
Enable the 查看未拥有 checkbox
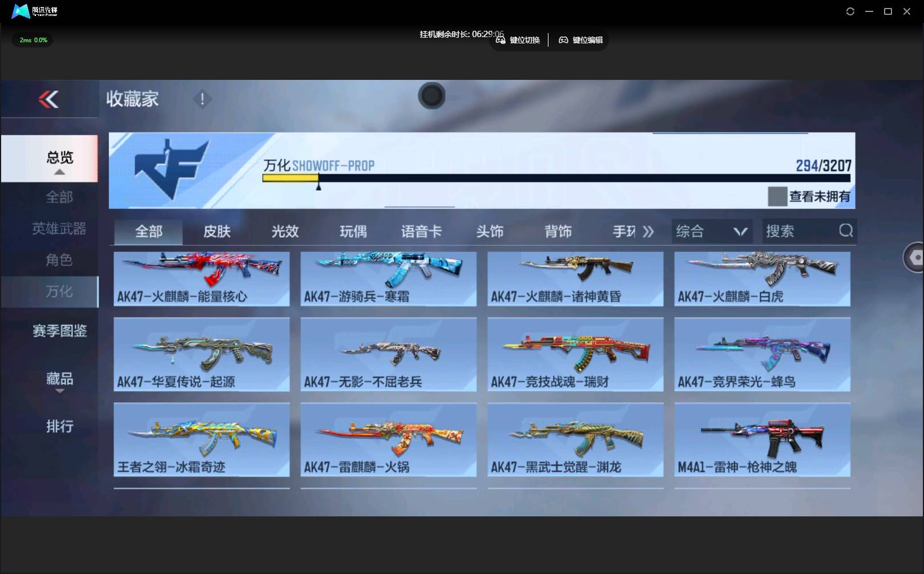click(777, 196)
